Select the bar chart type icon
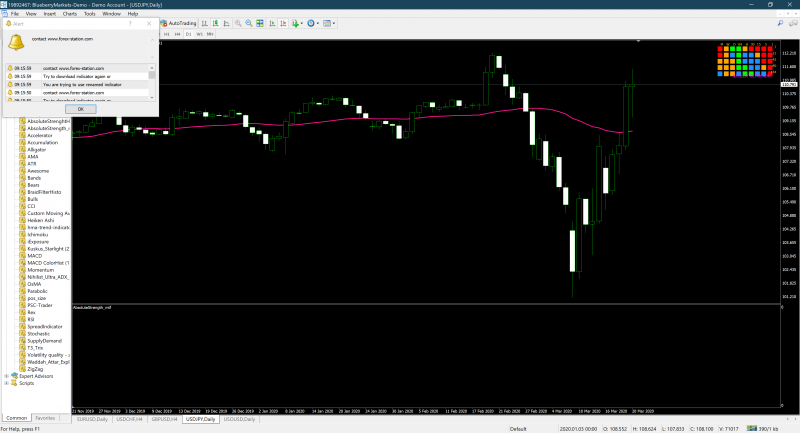This screenshot has width=800, height=433. pyautogui.click(x=205, y=23)
